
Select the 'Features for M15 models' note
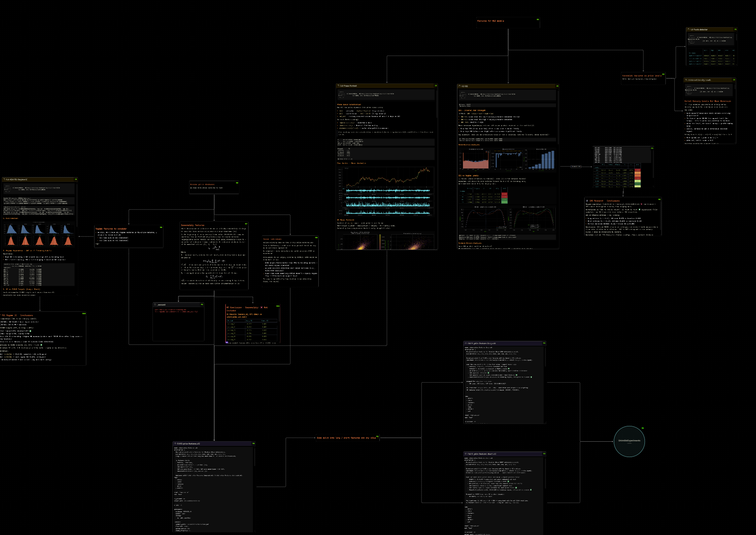click(508, 23)
